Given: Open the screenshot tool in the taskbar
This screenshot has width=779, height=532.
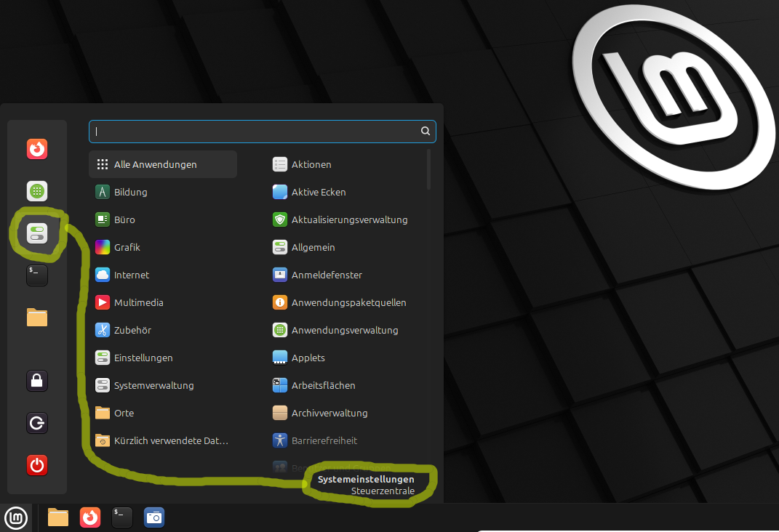Looking at the screenshot, I should [154, 517].
